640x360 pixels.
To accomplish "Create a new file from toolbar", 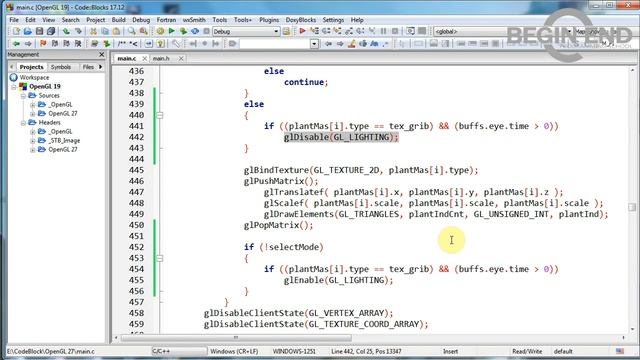I will coord(16,31).
